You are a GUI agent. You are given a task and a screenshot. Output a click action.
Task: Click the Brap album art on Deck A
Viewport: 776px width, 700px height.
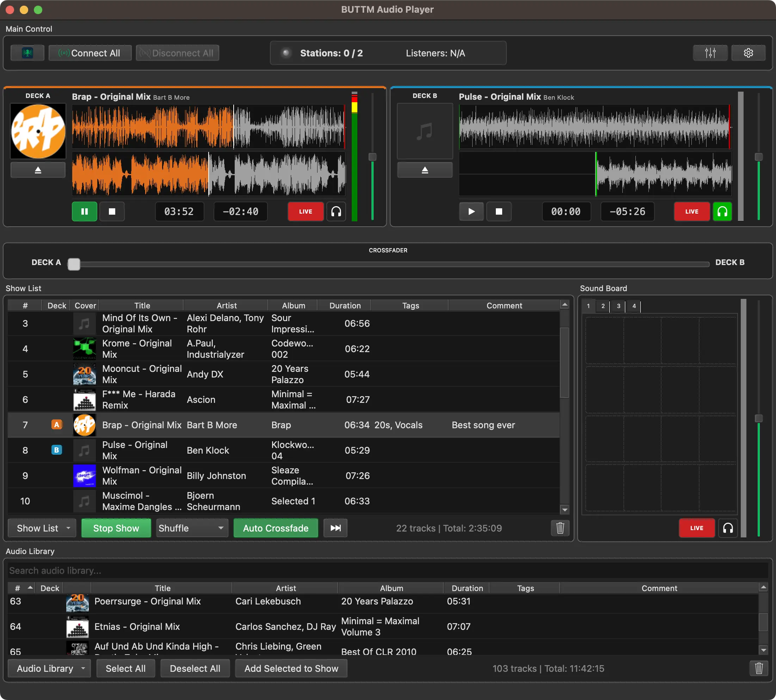pyautogui.click(x=38, y=131)
